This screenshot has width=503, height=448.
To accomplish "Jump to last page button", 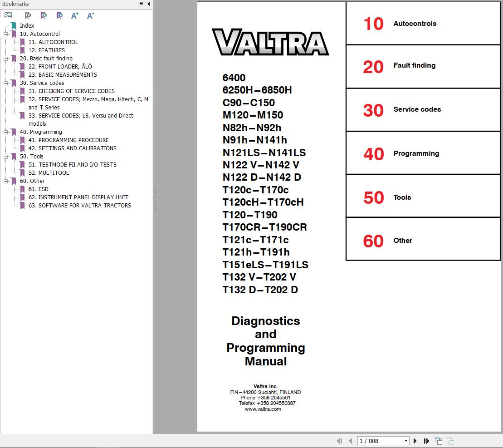I will [426, 441].
